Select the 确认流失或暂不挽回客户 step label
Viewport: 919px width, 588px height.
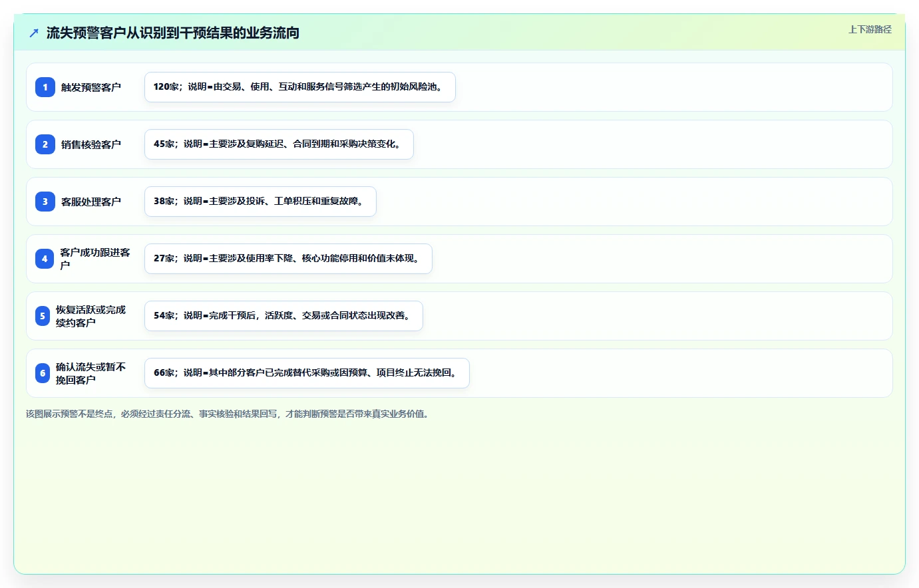[x=91, y=373]
